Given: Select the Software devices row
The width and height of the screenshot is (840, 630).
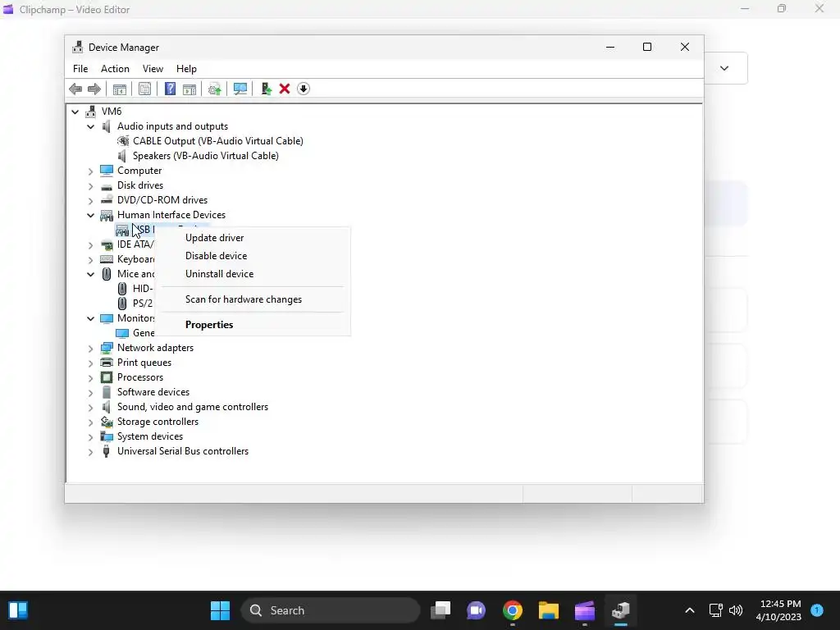Looking at the screenshot, I should click(153, 392).
